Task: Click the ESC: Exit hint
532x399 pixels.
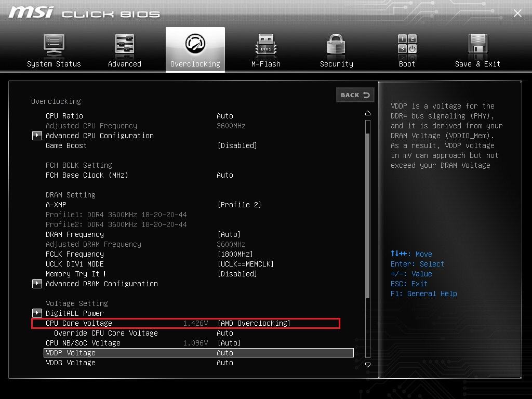Action: pyautogui.click(x=409, y=284)
